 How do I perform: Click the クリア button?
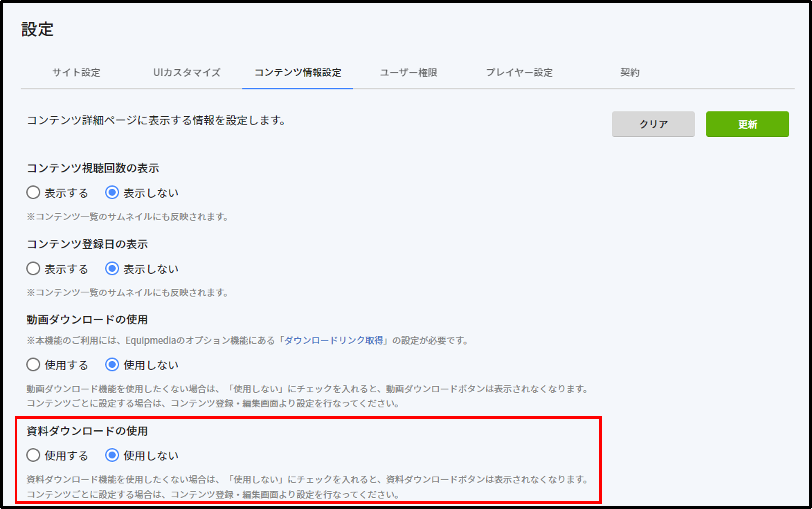coord(653,124)
